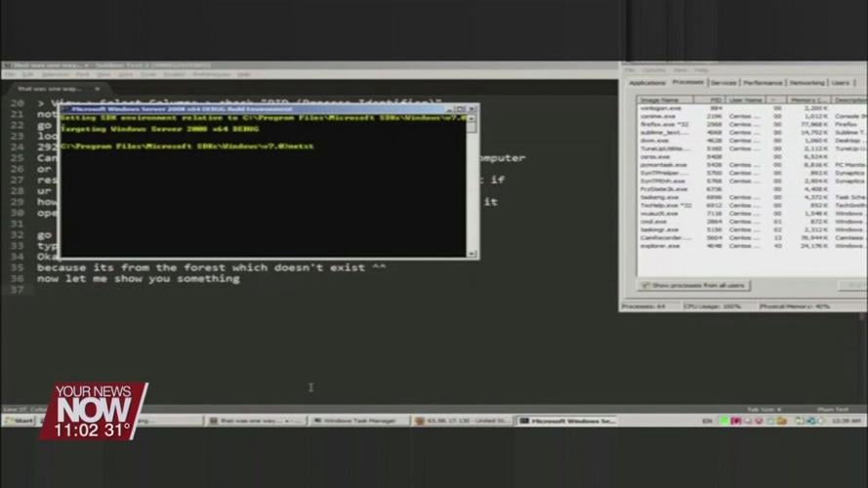The height and width of the screenshot is (488, 868).
Task: Open the Services tab in Task Manager
Action: click(x=723, y=83)
